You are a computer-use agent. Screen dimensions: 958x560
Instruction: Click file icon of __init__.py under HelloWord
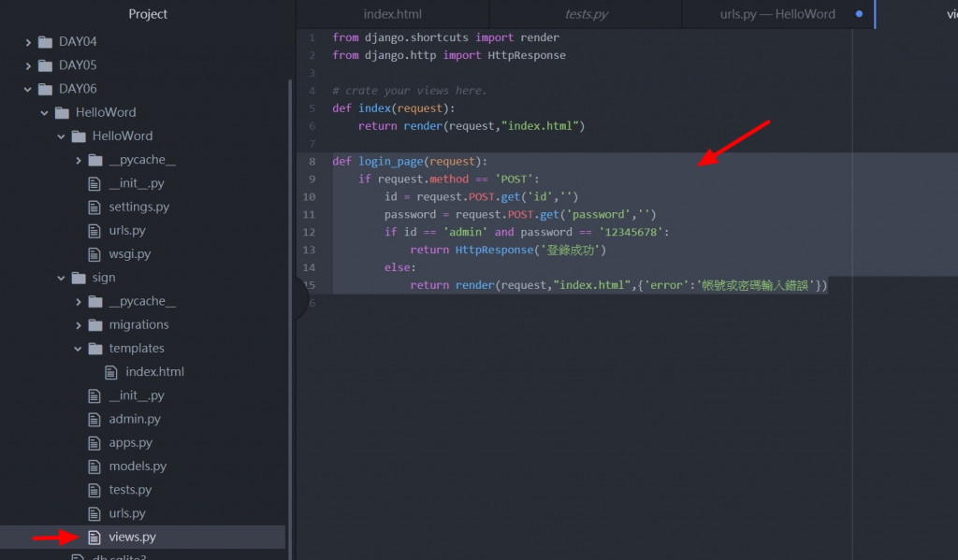click(94, 184)
